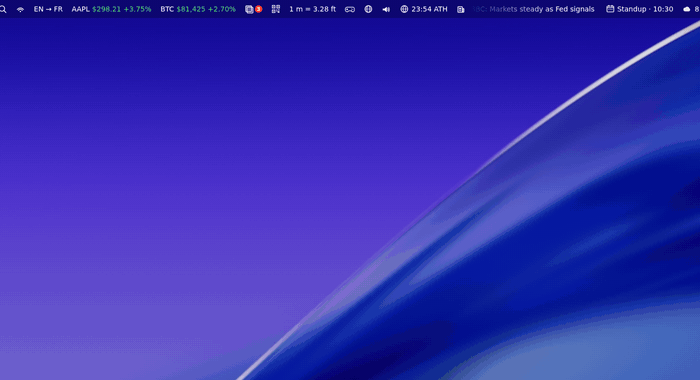The image size is (700, 380).
Task: Open the BTC price ticker
Action: (x=198, y=9)
